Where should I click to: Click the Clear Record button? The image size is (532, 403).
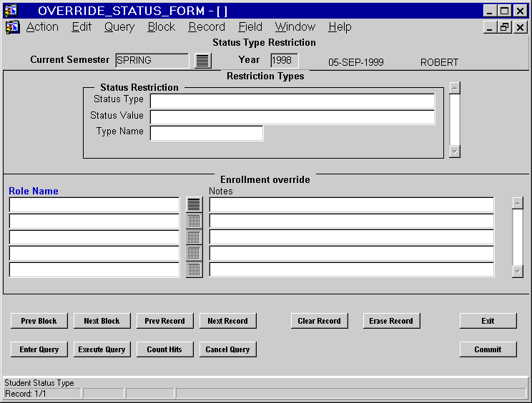point(319,321)
